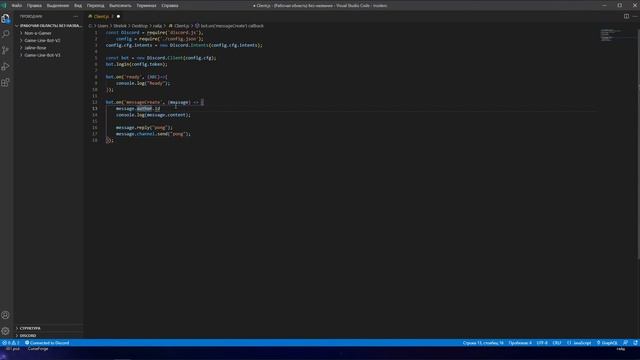This screenshot has height=360, width=640.
Task: Open the editor more actions ellipsis
Action: click(635, 16)
